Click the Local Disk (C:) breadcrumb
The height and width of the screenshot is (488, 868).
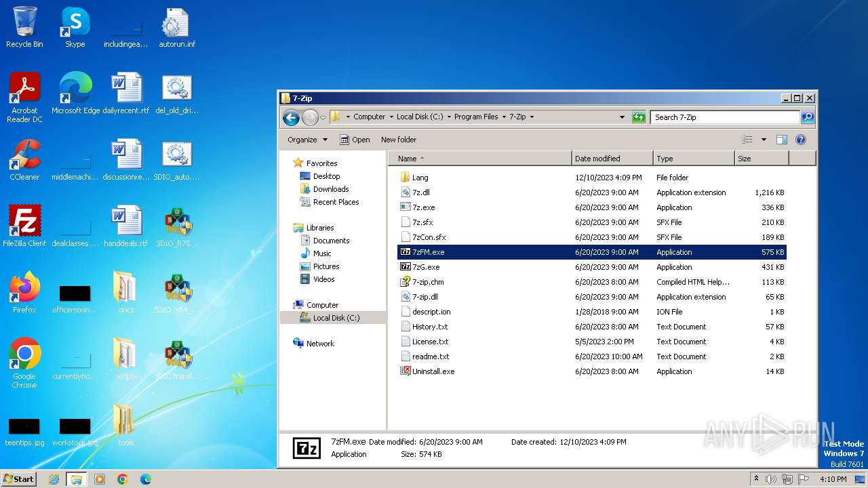click(420, 117)
